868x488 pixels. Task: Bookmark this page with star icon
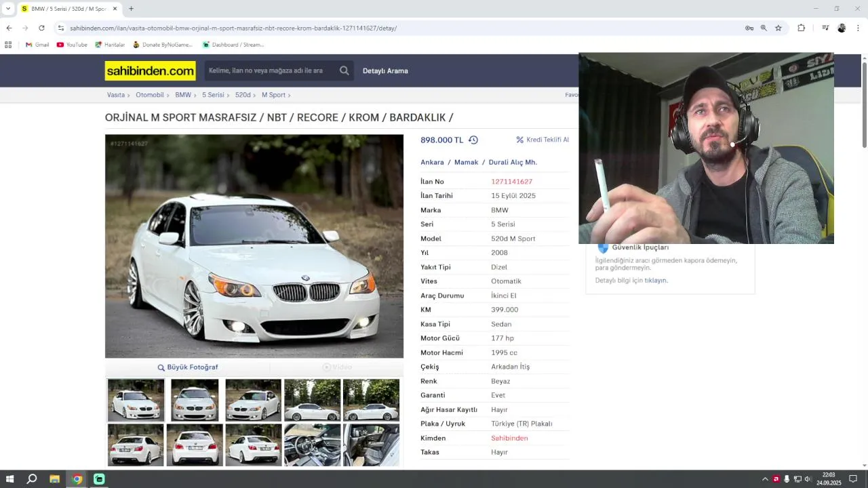pyautogui.click(x=778, y=28)
